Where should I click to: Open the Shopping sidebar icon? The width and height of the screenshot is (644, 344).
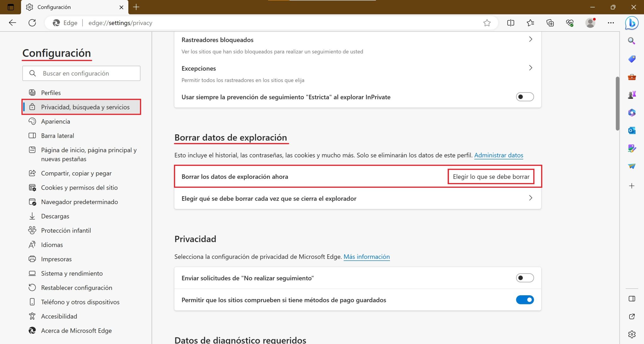pos(631,58)
